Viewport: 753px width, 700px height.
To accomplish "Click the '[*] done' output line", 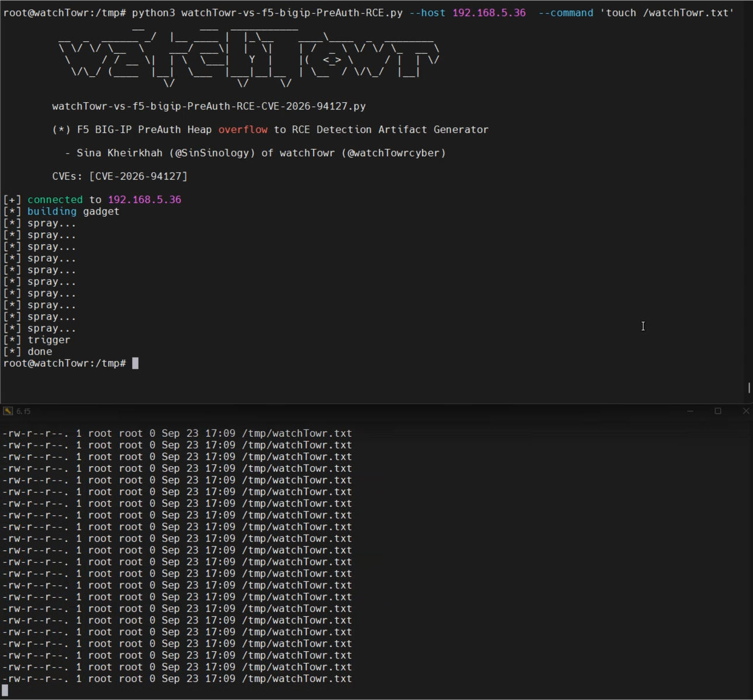I will pyautogui.click(x=27, y=351).
